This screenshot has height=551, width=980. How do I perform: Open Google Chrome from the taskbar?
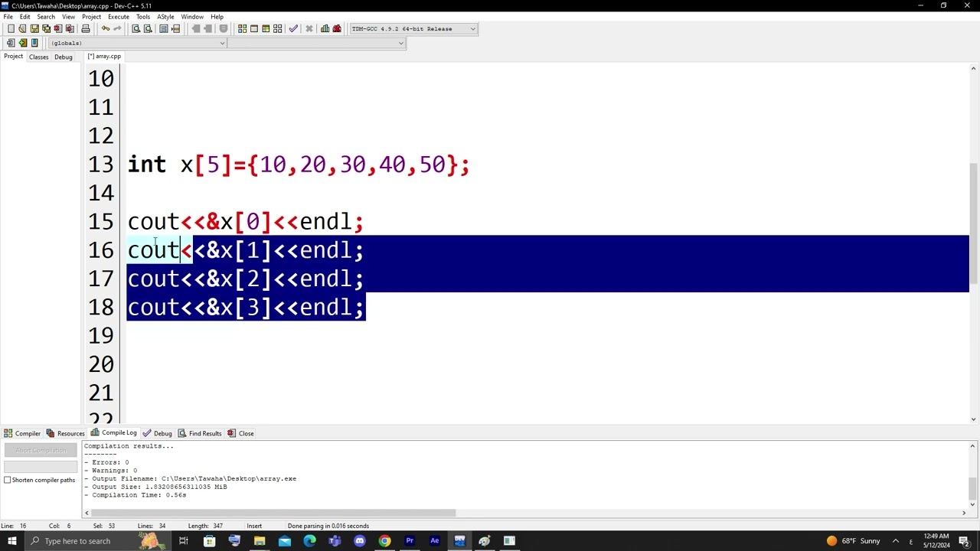pos(384,541)
